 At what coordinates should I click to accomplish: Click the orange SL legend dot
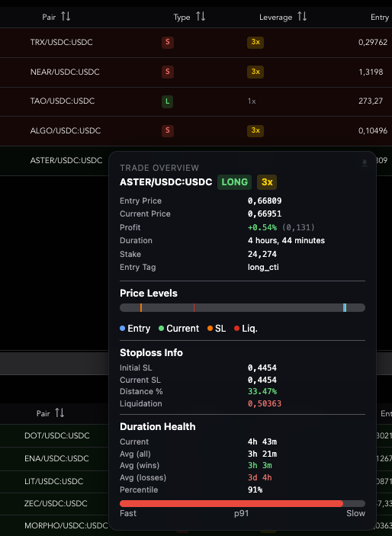210,328
